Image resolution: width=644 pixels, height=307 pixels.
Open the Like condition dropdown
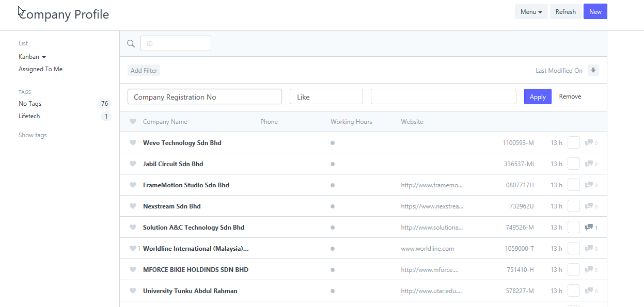click(x=326, y=96)
